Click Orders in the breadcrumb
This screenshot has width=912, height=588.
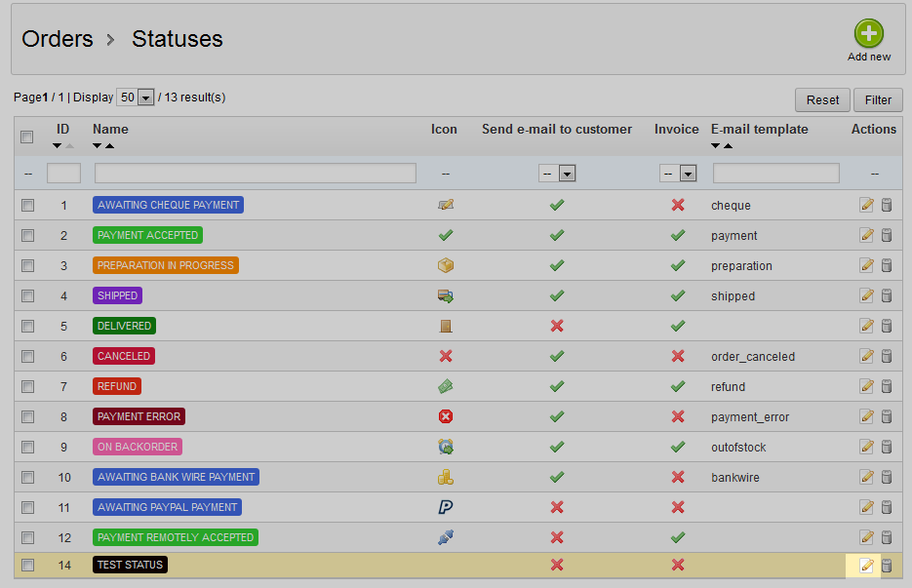coord(58,39)
